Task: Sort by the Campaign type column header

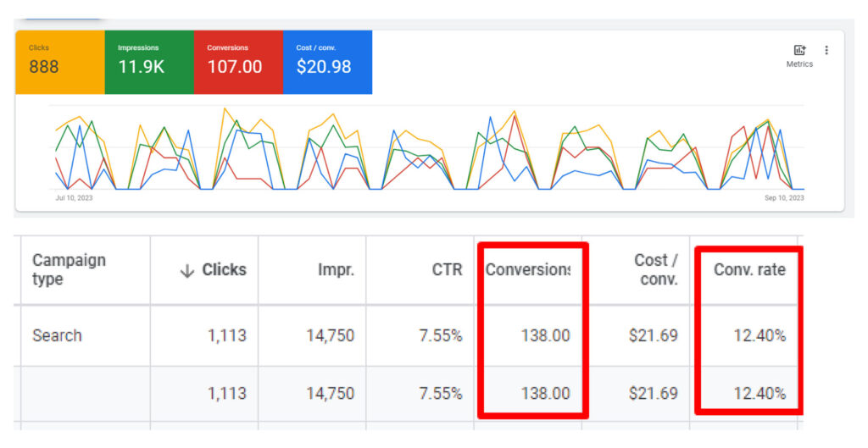Action: pos(69,269)
